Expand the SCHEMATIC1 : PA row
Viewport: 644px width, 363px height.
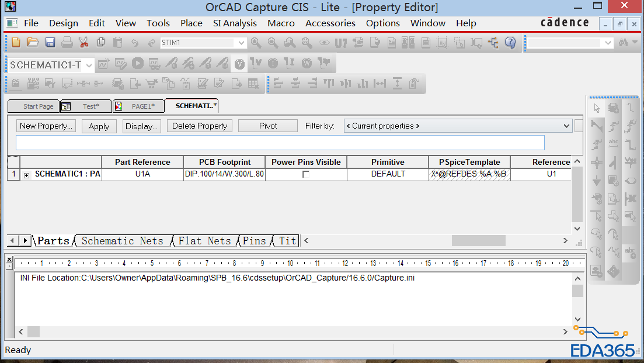(27, 175)
